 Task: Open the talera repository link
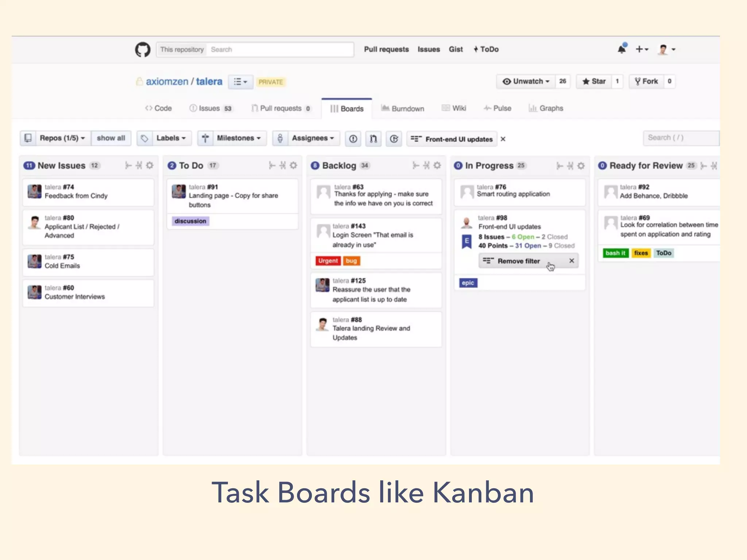209,81
